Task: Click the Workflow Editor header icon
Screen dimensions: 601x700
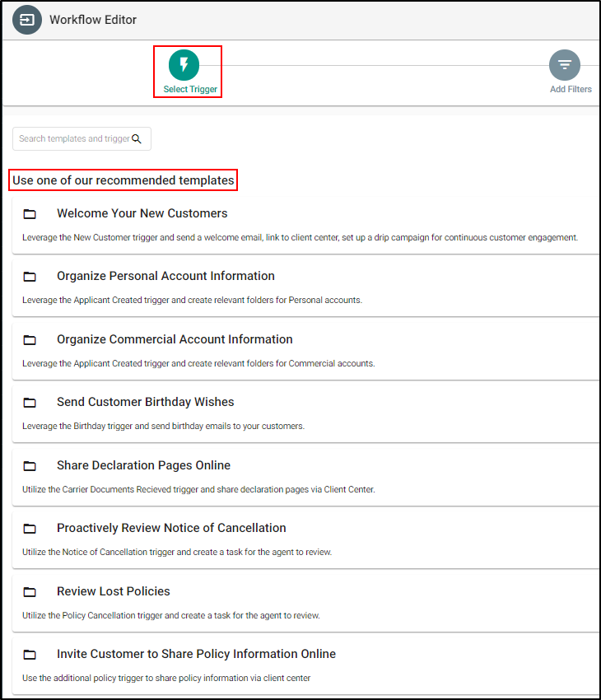Action: (27, 20)
